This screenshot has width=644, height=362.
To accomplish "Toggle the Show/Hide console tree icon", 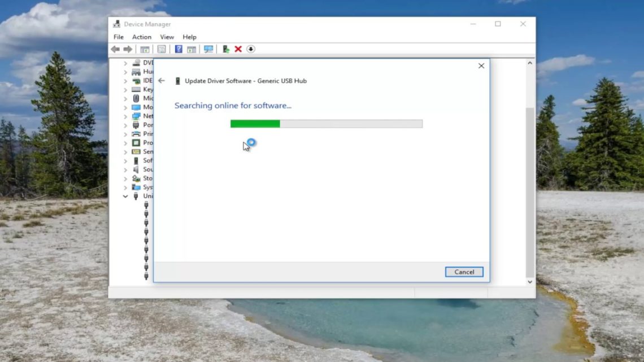I will [144, 49].
